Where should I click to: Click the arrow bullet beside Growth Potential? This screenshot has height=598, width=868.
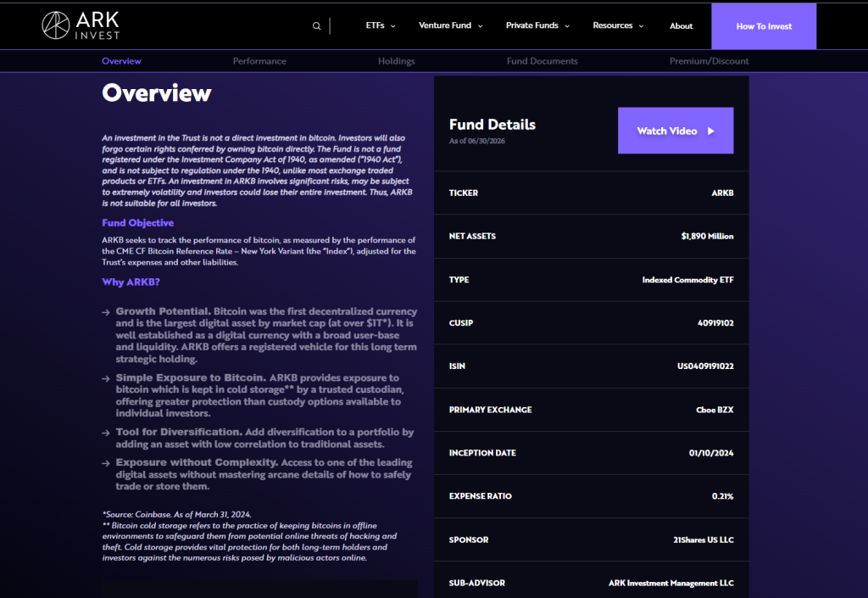tap(106, 312)
